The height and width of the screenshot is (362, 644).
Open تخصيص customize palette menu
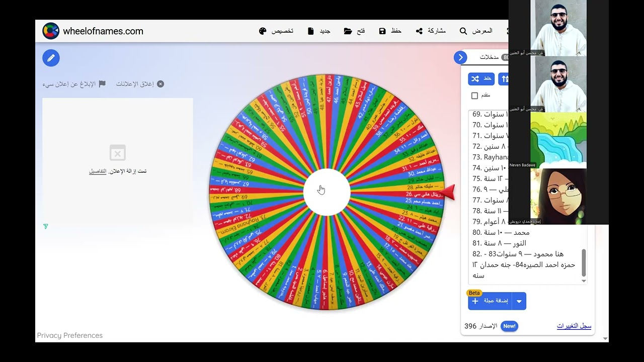click(x=276, y=31)
